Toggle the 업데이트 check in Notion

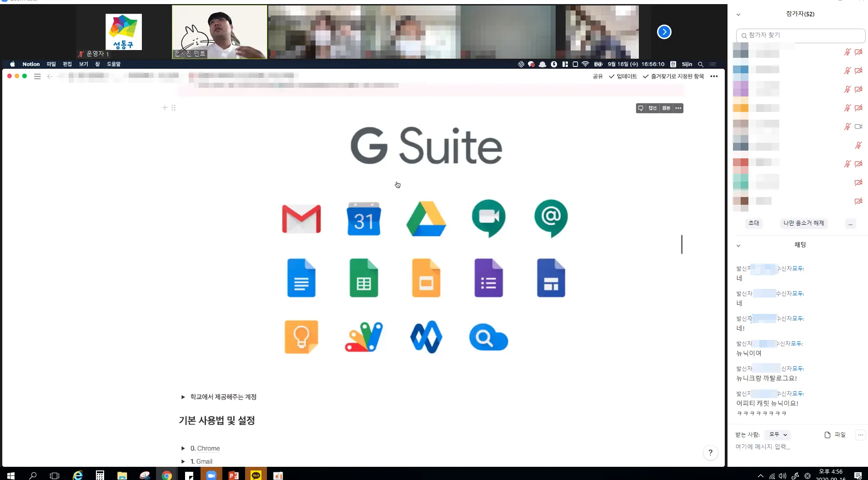coord(623,76)
